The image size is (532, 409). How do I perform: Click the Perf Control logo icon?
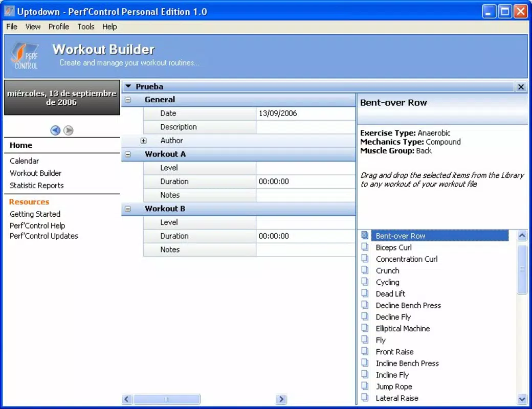(x=26, y=56)
